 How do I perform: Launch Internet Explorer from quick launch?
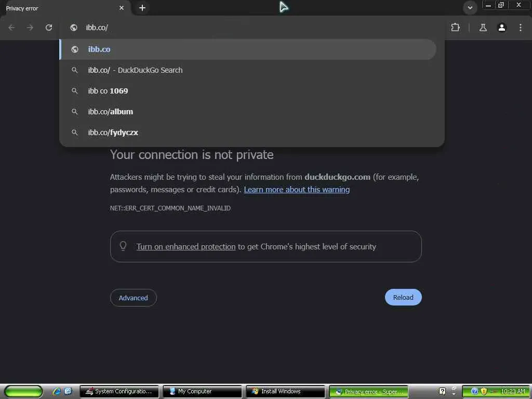coord(57,391)
